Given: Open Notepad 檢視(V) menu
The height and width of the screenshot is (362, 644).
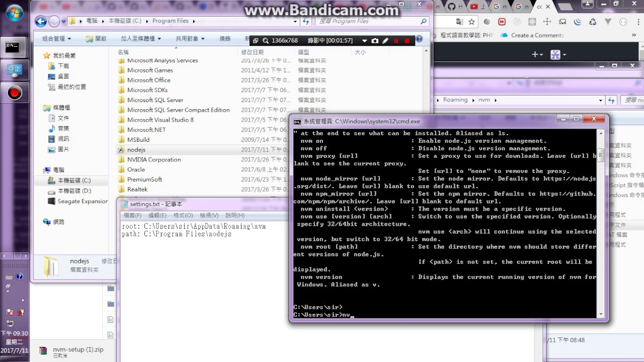Looking at the screenshot, I should point(209,215).
